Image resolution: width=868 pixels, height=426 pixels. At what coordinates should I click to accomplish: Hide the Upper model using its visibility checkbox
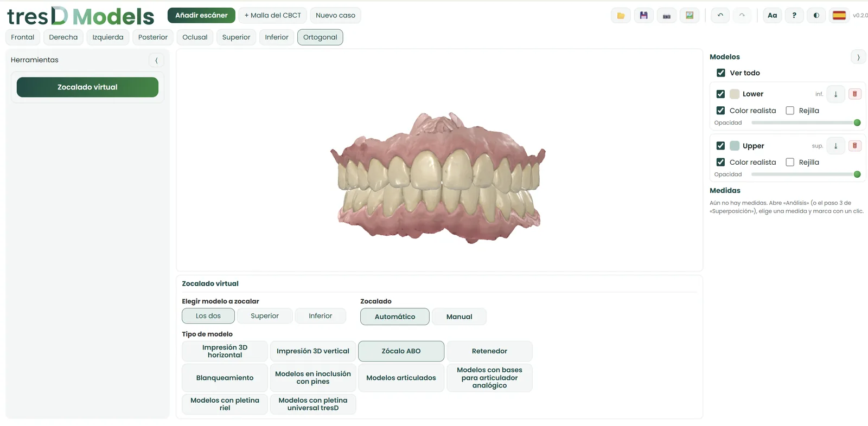point(720,146)
